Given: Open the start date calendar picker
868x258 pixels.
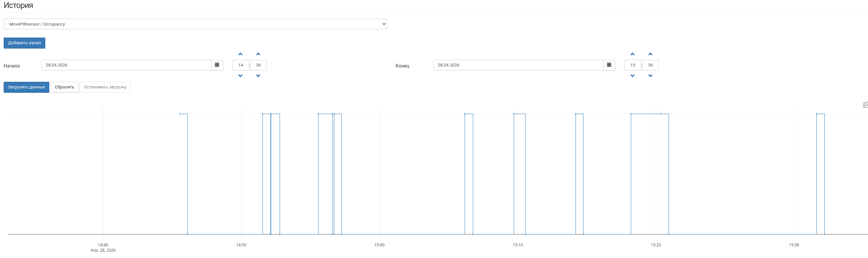Looking at the screenshot, I should tap(217, 65).
